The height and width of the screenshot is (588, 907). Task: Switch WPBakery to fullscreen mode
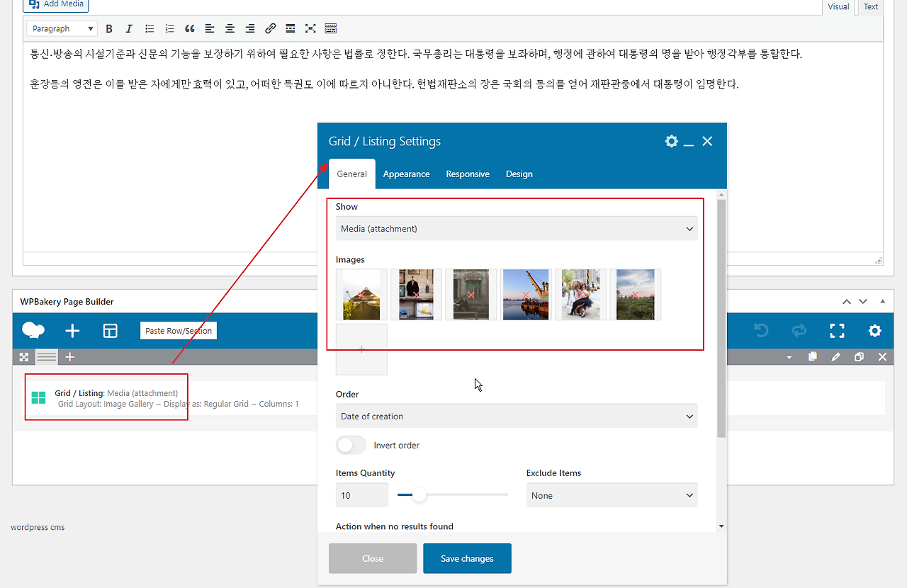tap(837, 331)
